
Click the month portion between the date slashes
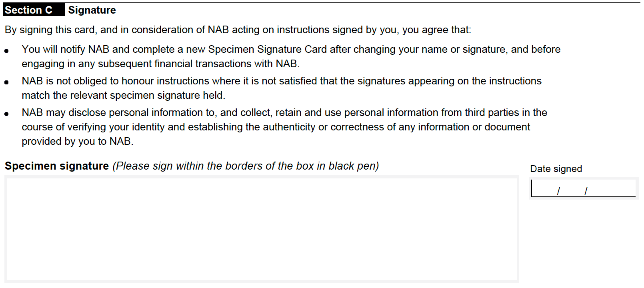[572, 189]
